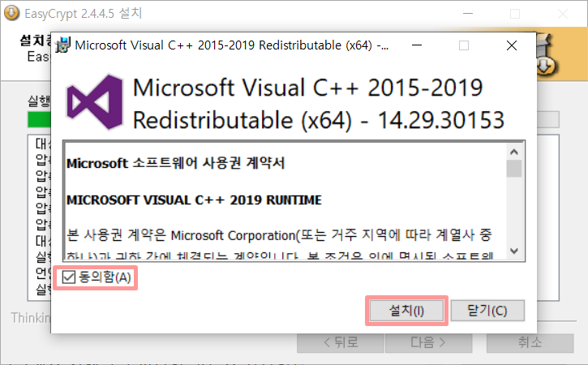588x365 pixels.
Task: Click the 'MICROSOFT VISUAL C++ 2019 RUNTIME' text
Action: (194, 200)
